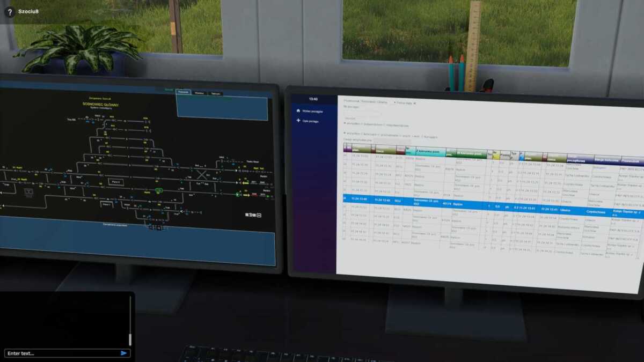Switch to the third tab in dispatcher panel
Image resolution: width=644 pixels, height=362 pixels.
(x=215, y=94)
